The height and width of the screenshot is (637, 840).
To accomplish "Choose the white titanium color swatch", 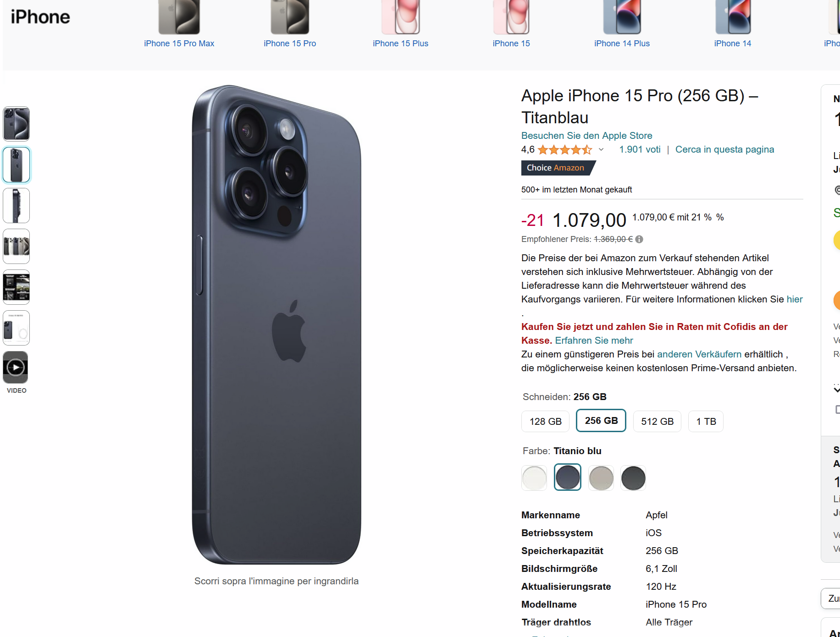I will [x=534, y=478].
